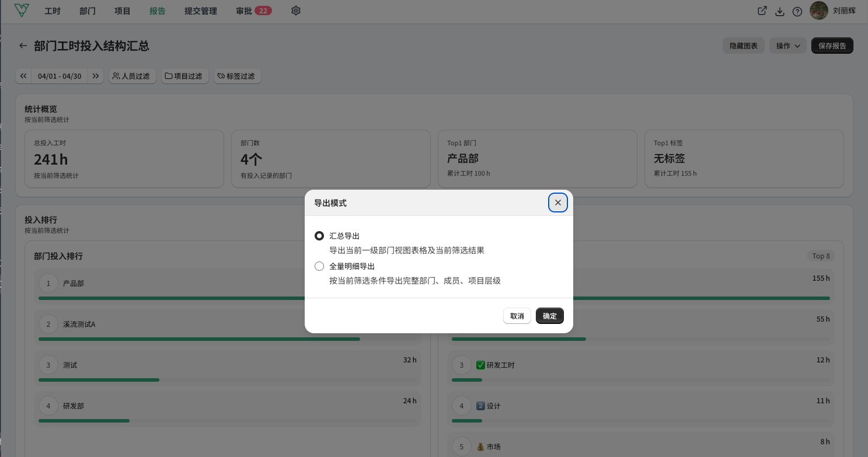Open the 项目过滤 filter
Image resolution: width=868 pixels, height=457 pixels.
[184, 76]
